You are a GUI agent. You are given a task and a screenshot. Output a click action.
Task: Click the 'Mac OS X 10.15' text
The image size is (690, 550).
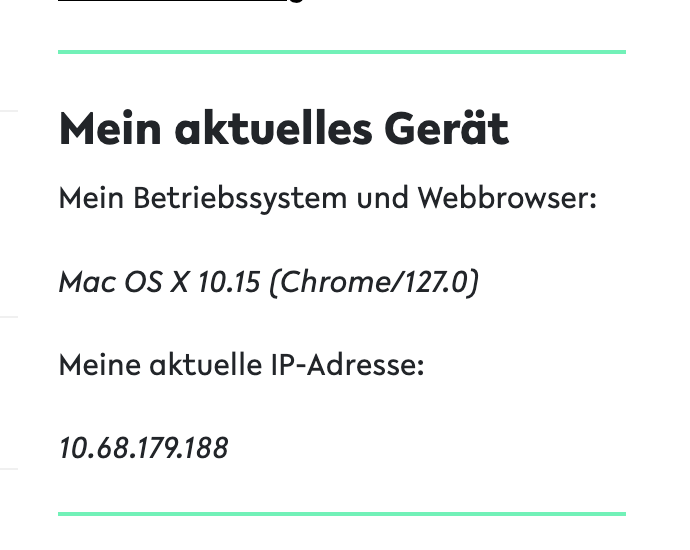tap(160, 282)
